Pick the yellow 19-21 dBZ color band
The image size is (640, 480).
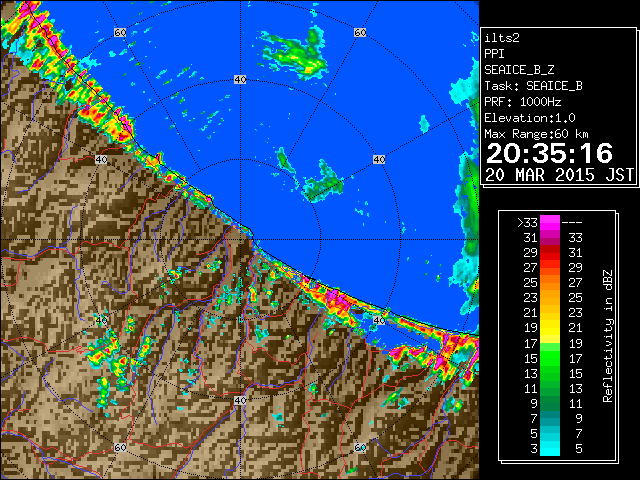pos(550,328)
